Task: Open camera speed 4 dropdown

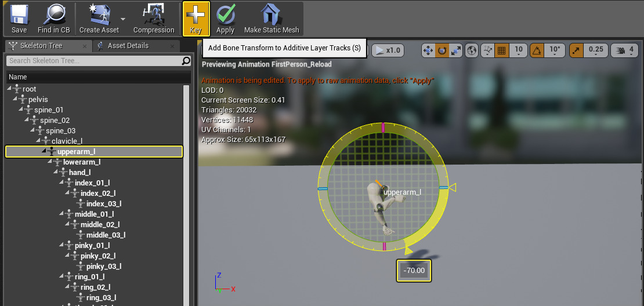Action: 632,50
